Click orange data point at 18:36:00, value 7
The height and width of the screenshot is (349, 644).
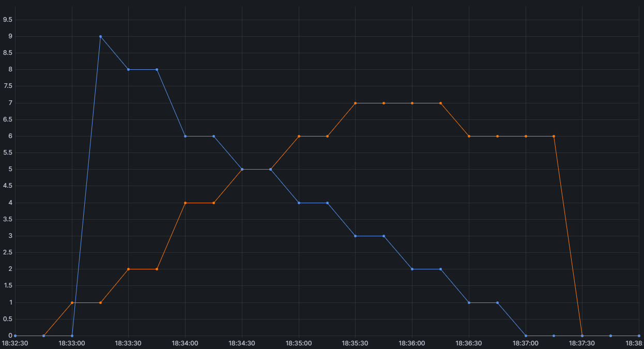point(412,103)
